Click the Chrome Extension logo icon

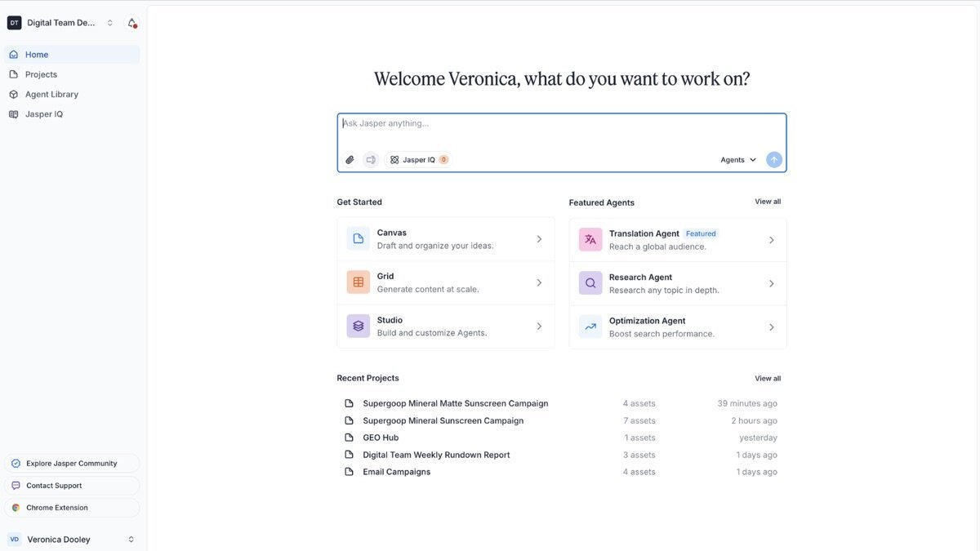point(16,508)
